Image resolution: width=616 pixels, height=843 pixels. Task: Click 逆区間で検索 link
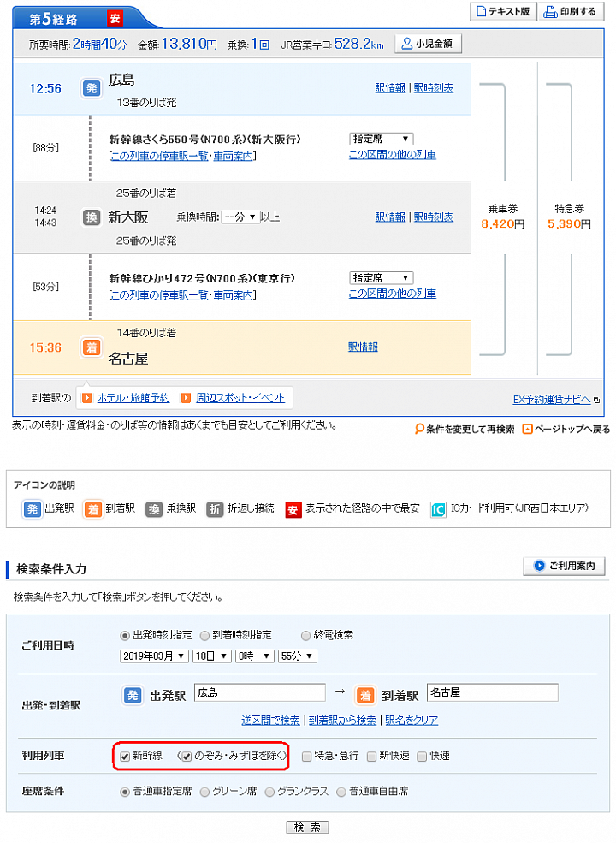pyautogui.click(x=270, y=720)
